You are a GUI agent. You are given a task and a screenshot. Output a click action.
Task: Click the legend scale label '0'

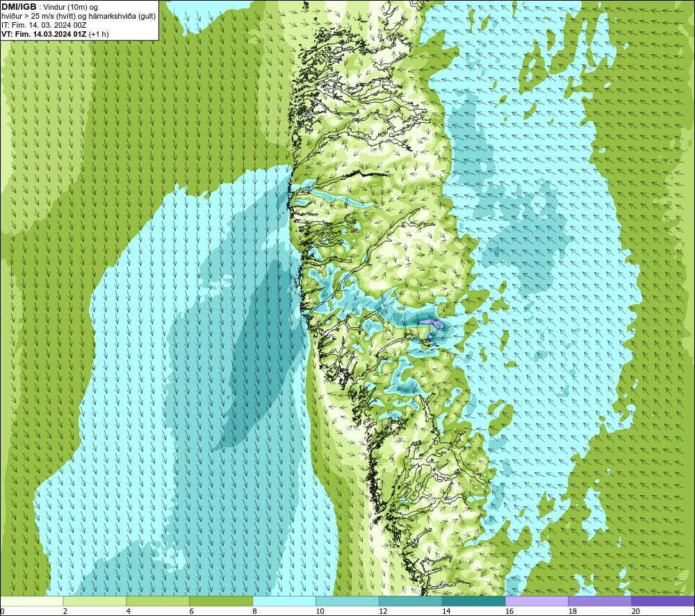(x=2, y=611)
